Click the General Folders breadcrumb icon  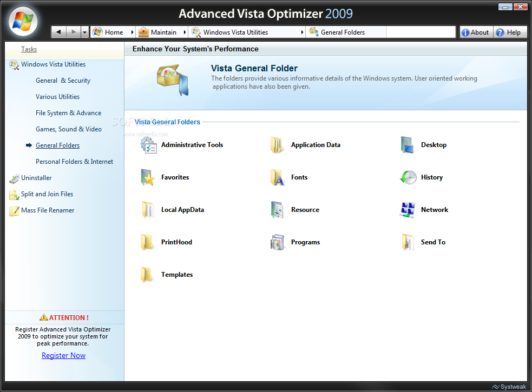(314, 32)
